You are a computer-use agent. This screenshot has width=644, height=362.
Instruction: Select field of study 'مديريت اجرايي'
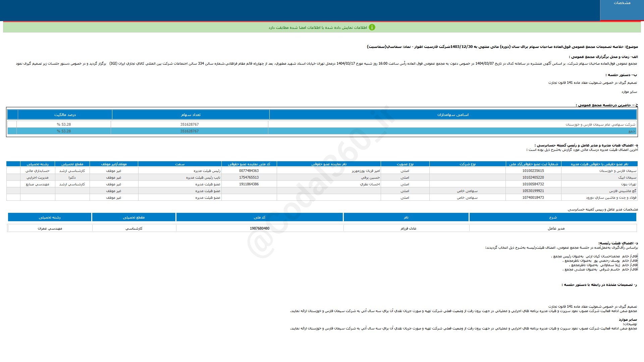pyautogui.click(x=38, y=177)
